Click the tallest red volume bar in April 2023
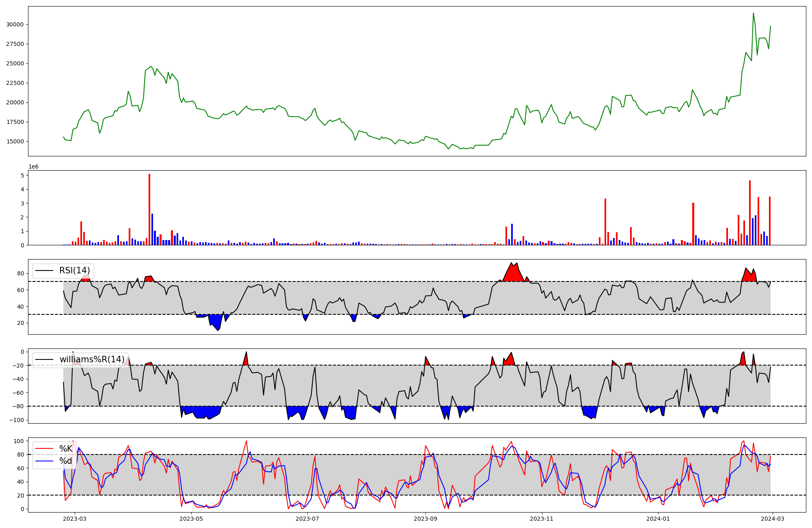This screenshot has height=528, width=812. coord(149,209)
